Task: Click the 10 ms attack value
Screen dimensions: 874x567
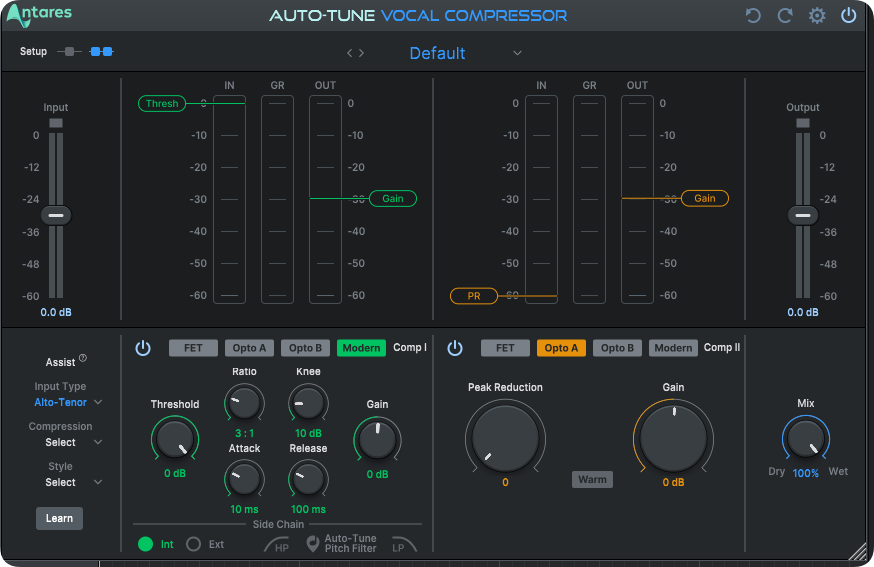Action: pos(244,510)
